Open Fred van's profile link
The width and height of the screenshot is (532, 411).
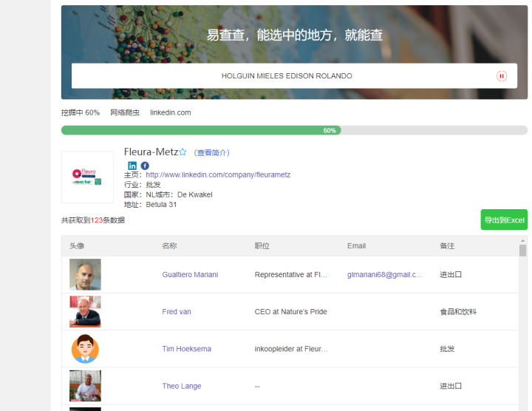point(177,311)
